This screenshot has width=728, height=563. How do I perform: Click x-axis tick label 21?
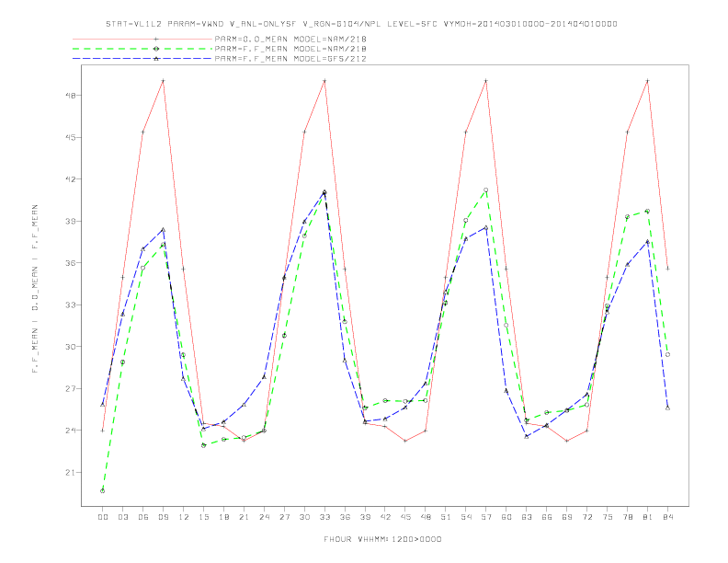tap(244, 517)
